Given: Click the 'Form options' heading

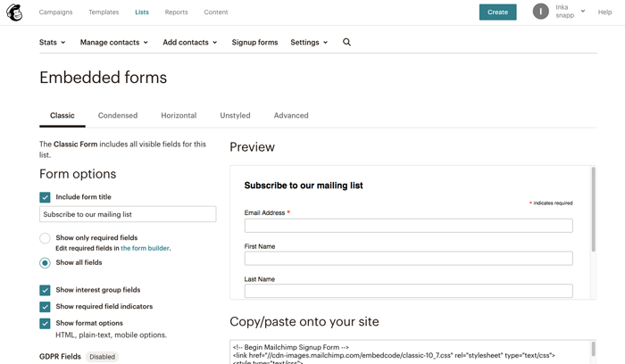Looking at the screenshot, I should [78, 174].
